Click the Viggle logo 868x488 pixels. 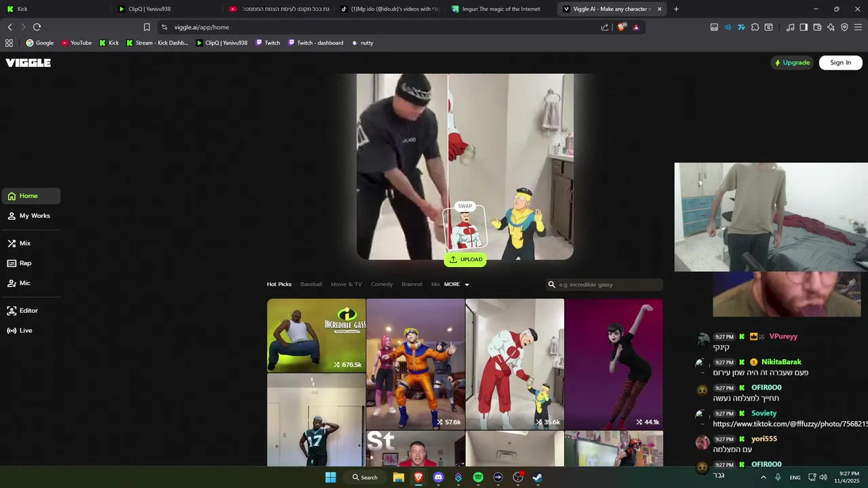pyautogui.click(x=28, y=62)
